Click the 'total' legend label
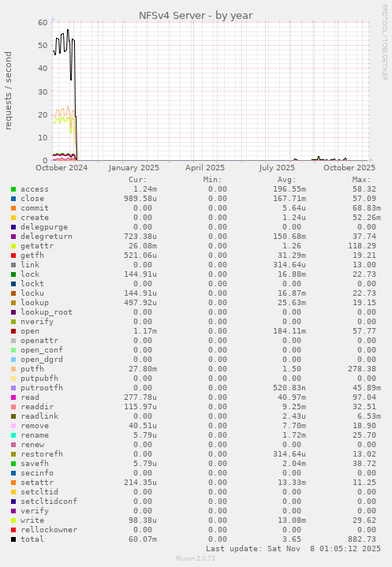 32,539
